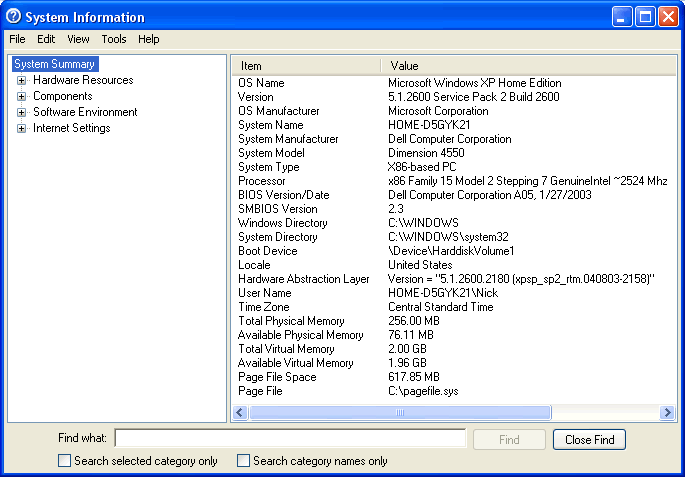This screenshot has width=685, height=477.
Task: Click the Dimension 4550 value
Action: [426, 153]
